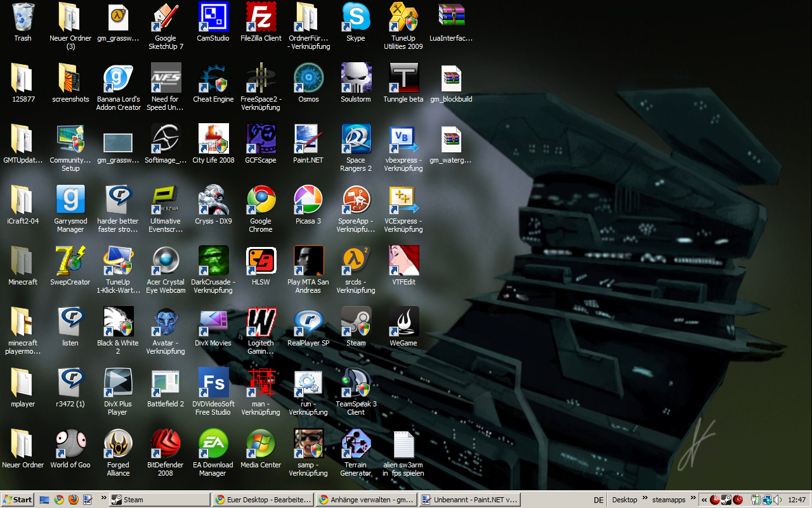Open the DE language indicator
Screen dimensions: 812x508
598,500
